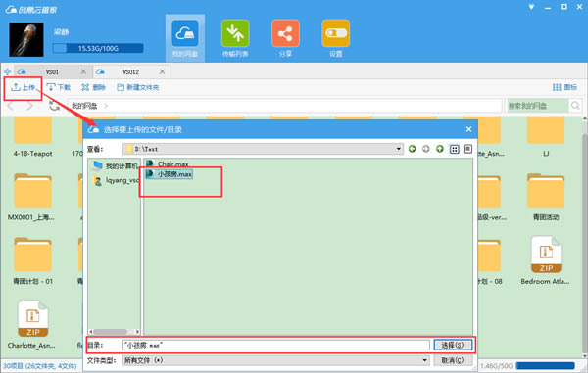The height and width of the screenshot is (373, 588).
Task: Click the green back arrow in dialog
Action: tap(413, 149)
